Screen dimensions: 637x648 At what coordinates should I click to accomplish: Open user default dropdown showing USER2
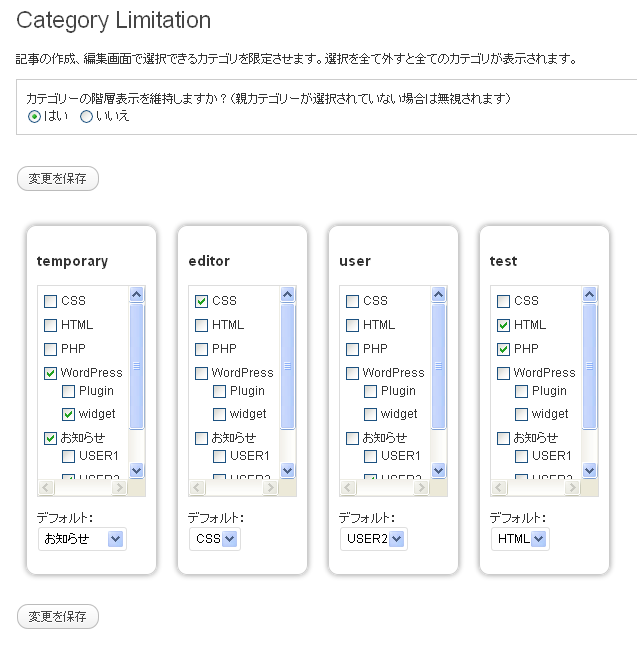click(373, 539)
